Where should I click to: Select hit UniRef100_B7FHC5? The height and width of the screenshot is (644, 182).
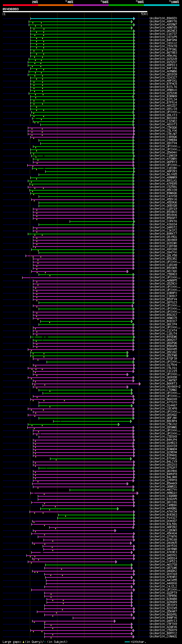(x=163, y=84)
